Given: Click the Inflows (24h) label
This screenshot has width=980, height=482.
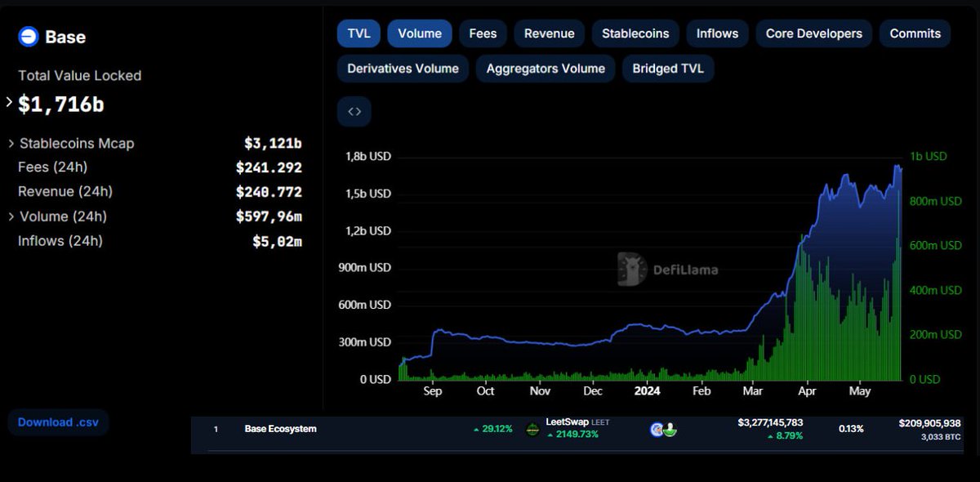Looking at the screenshot, I should 60,241.
